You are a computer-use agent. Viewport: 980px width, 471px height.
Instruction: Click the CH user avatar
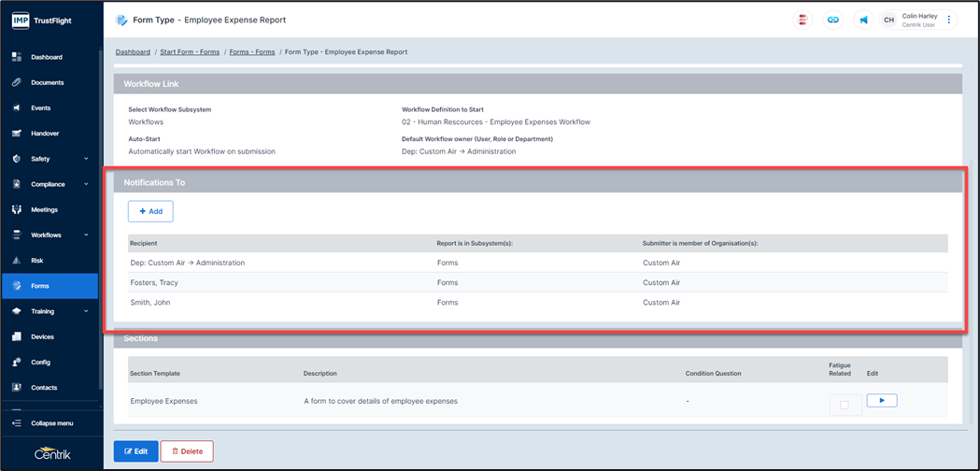coord(888,20)
